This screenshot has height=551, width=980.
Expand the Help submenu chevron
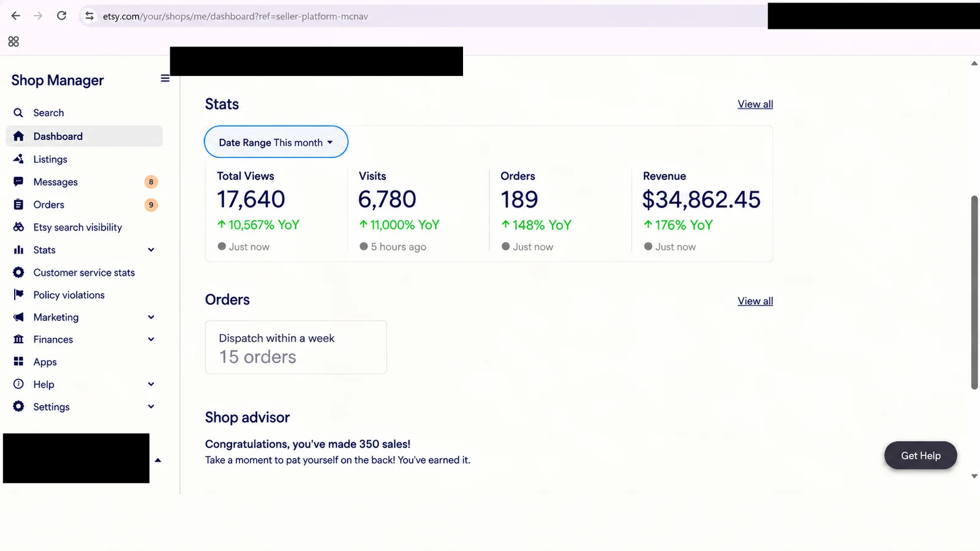point(151,384)
